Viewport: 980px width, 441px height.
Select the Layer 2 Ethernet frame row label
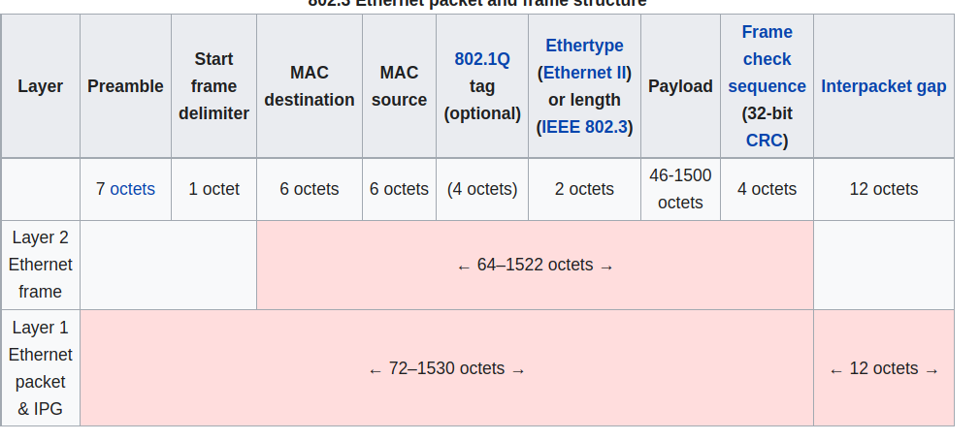41,265
